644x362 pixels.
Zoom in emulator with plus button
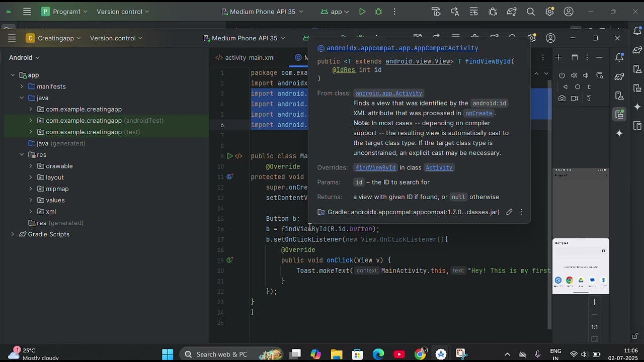click(594, 302)
